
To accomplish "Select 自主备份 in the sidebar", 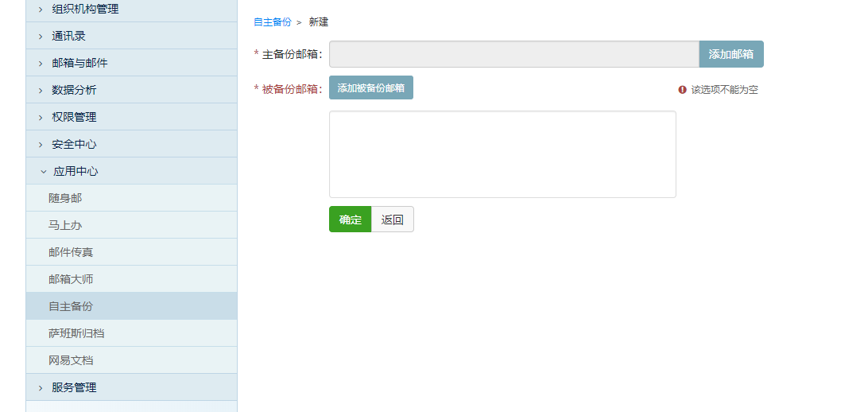I will [71, 306].
